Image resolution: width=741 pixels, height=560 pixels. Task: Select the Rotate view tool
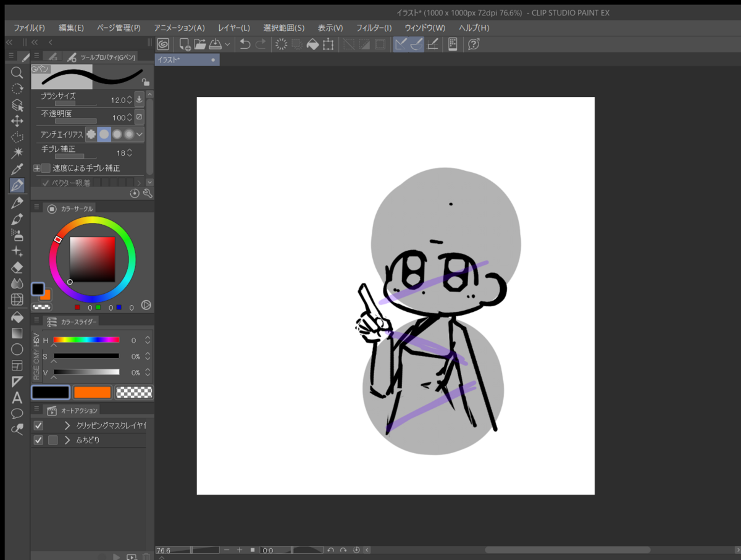point(17,89)
